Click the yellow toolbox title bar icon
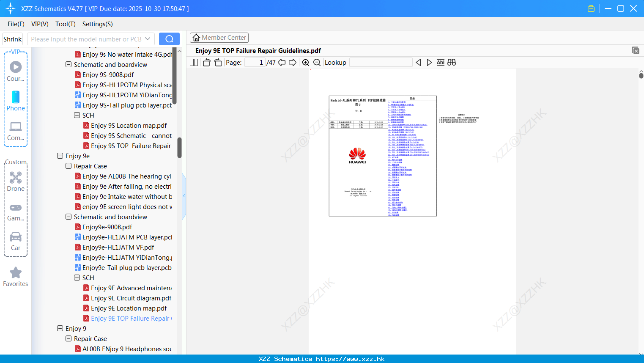The width and height of the screenshot is (644, 363). (x=591, y=8)
